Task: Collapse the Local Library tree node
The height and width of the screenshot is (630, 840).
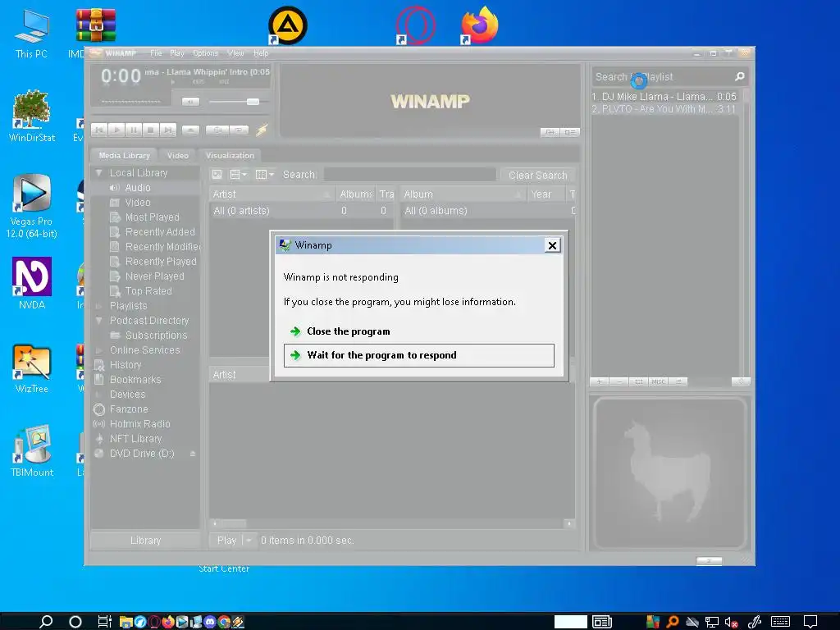Action: coord(98,173)
